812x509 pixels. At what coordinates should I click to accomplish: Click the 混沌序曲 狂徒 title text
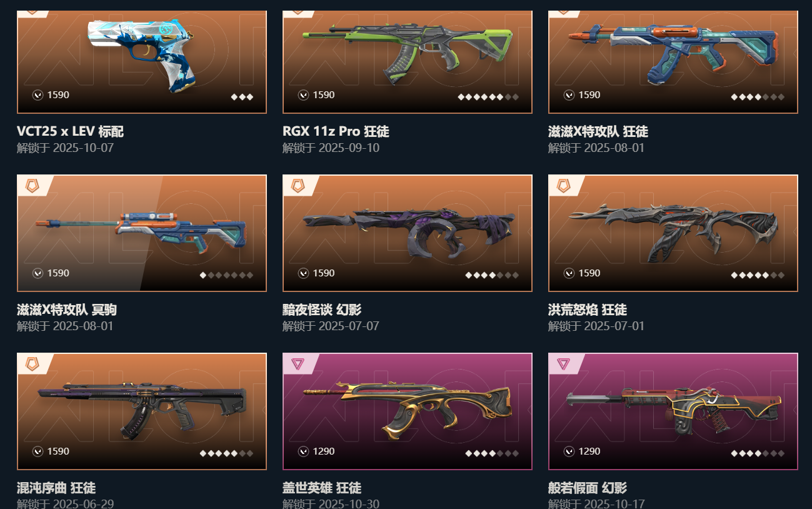pyautogui.click(x=56, y=488)
